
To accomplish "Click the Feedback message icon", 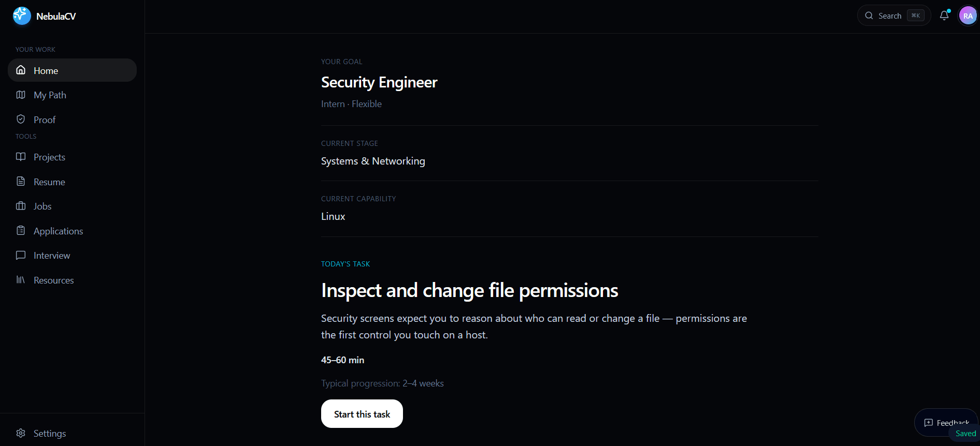I will pyautogui.click(x=929, y=423).
